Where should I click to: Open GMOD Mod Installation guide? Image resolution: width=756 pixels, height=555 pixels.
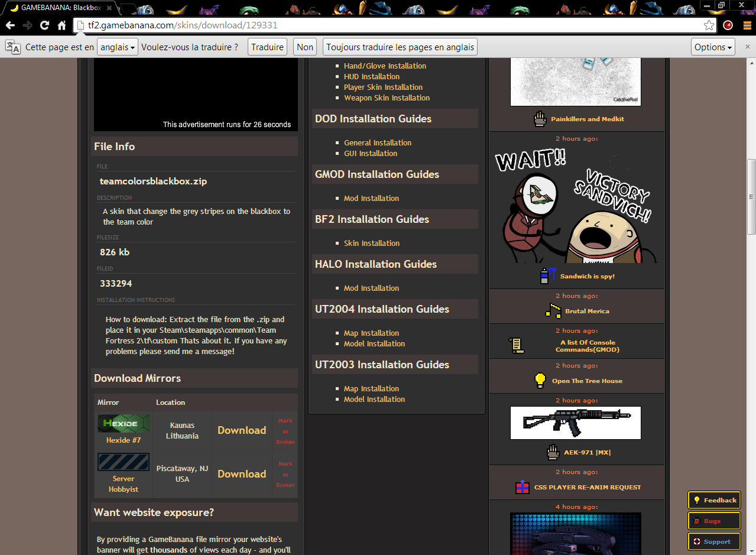pos(371,198)
